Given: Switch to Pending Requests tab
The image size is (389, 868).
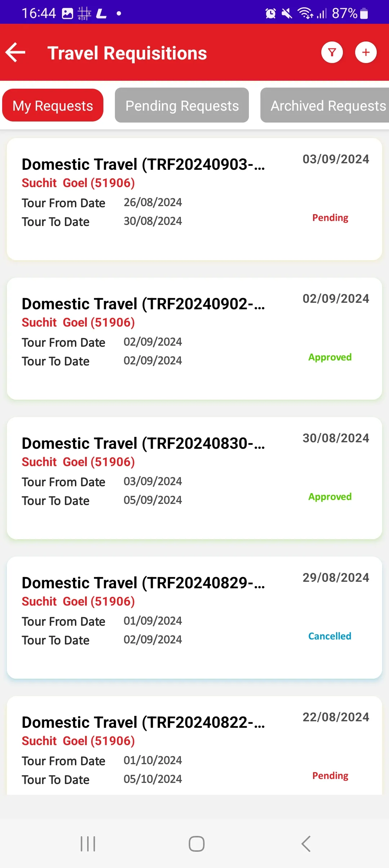Looking at the screenshot, I should pyautogui.click(x=182, y=105).
